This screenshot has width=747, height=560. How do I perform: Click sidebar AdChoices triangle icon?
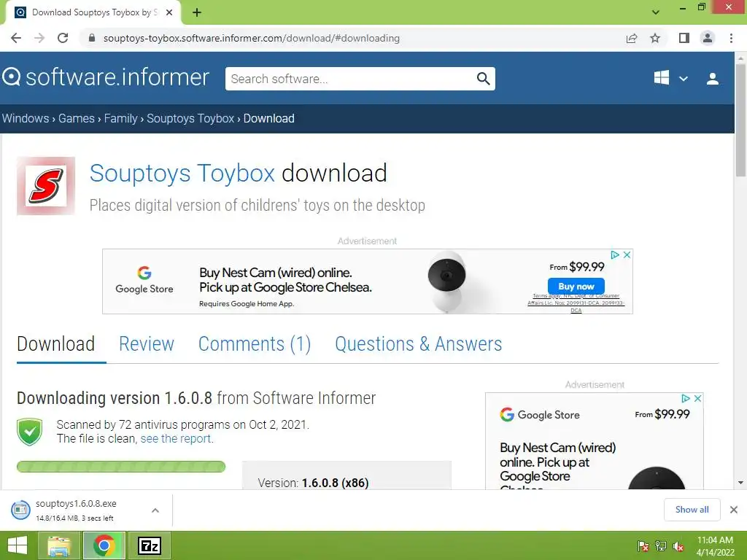(x=686, y=398)
